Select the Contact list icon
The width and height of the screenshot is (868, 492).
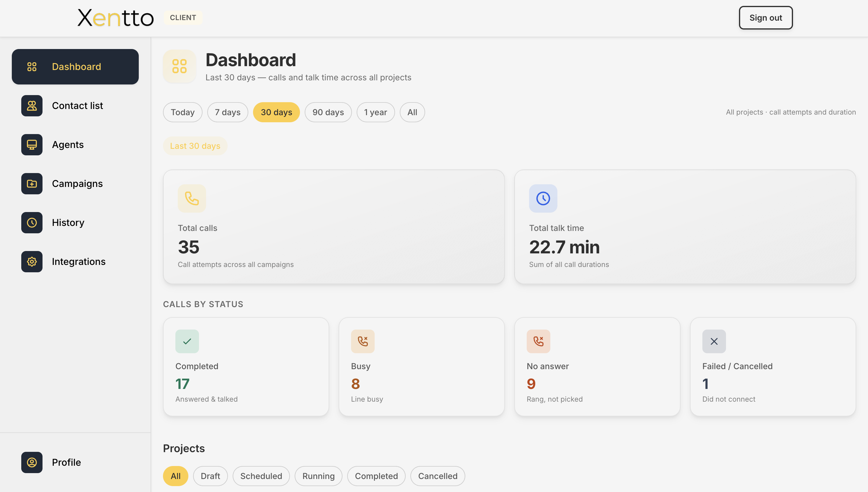coord(31,106)
